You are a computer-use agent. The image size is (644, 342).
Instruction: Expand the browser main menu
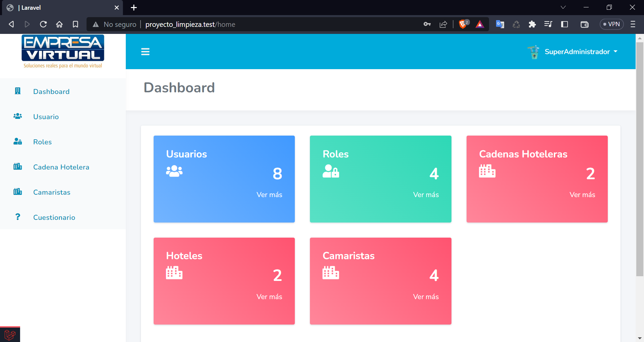634,24
